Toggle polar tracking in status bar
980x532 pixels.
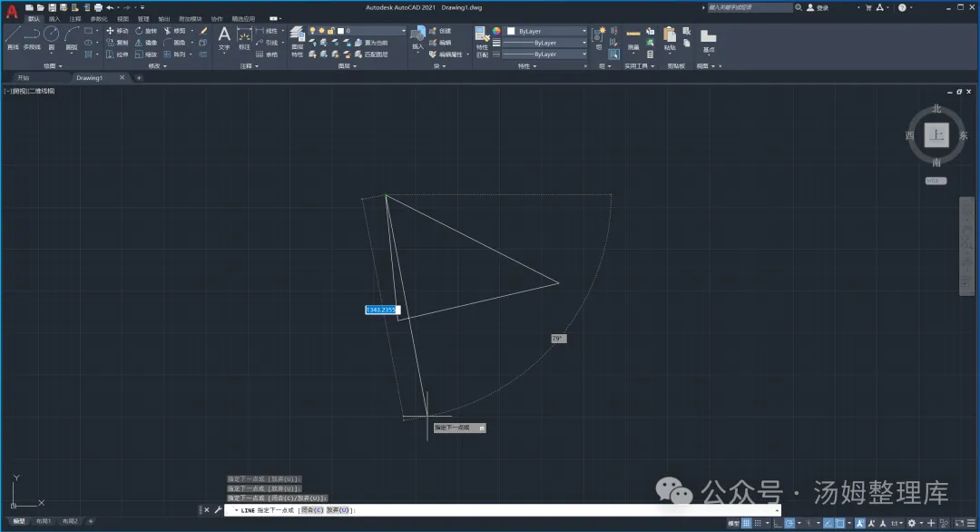coord(790,523)
